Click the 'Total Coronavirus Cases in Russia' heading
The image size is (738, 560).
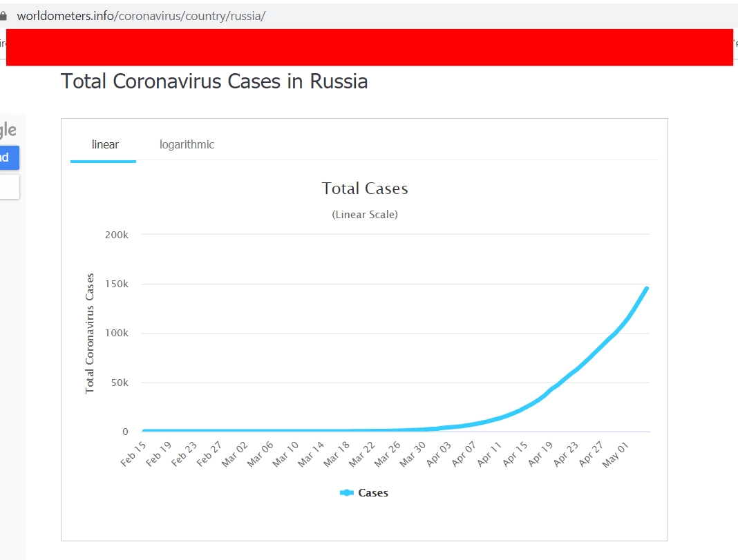click(214, 81)
